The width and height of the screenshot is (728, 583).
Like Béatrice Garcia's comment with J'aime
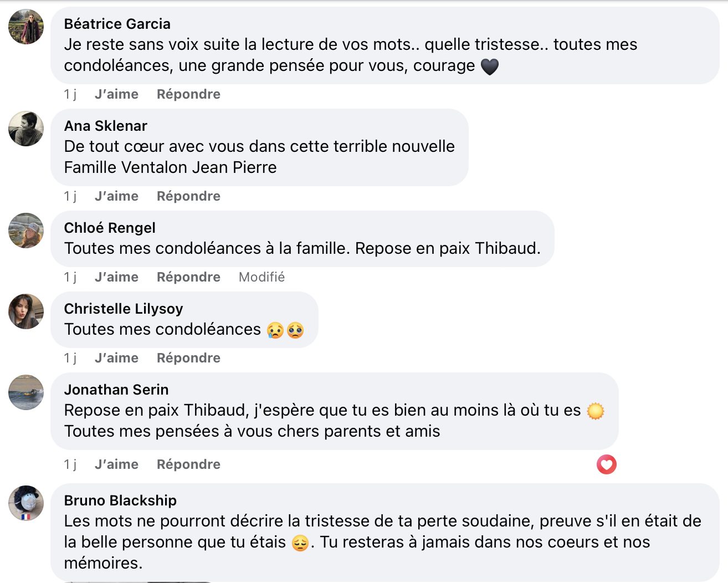(x=116, y=94)
